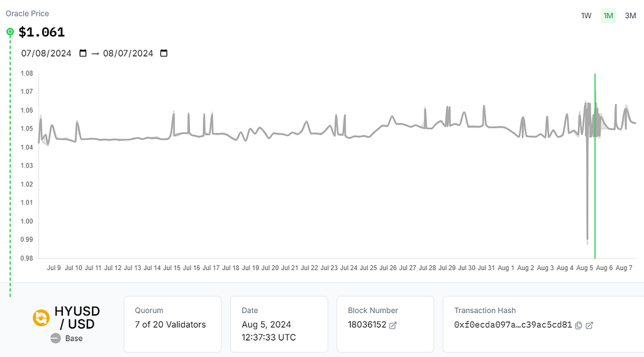Screen dimensions: 644x357
Task: Click the transaction hash 0xf0ecda097a text
Action: (x=513, y=325)
